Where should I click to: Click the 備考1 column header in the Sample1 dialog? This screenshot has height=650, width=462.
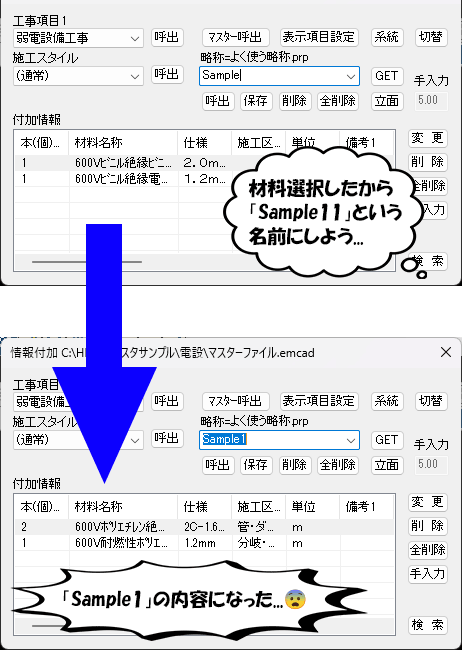[366, 507]
